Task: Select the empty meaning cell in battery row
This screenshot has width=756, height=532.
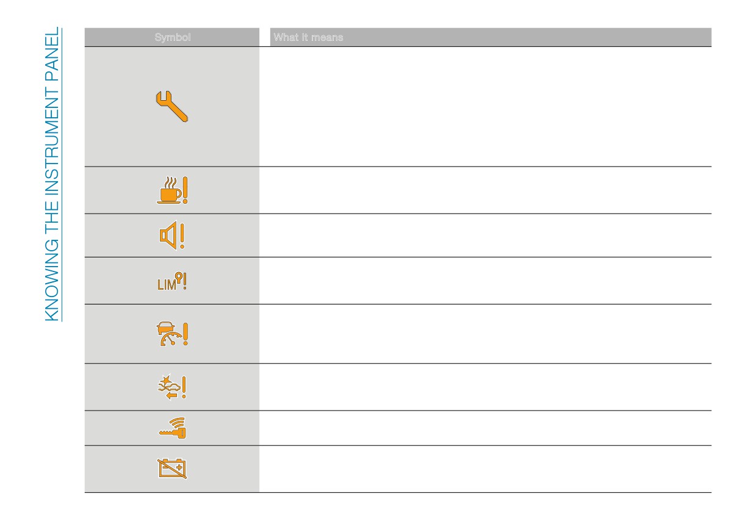Action: [x=486, y=469]
